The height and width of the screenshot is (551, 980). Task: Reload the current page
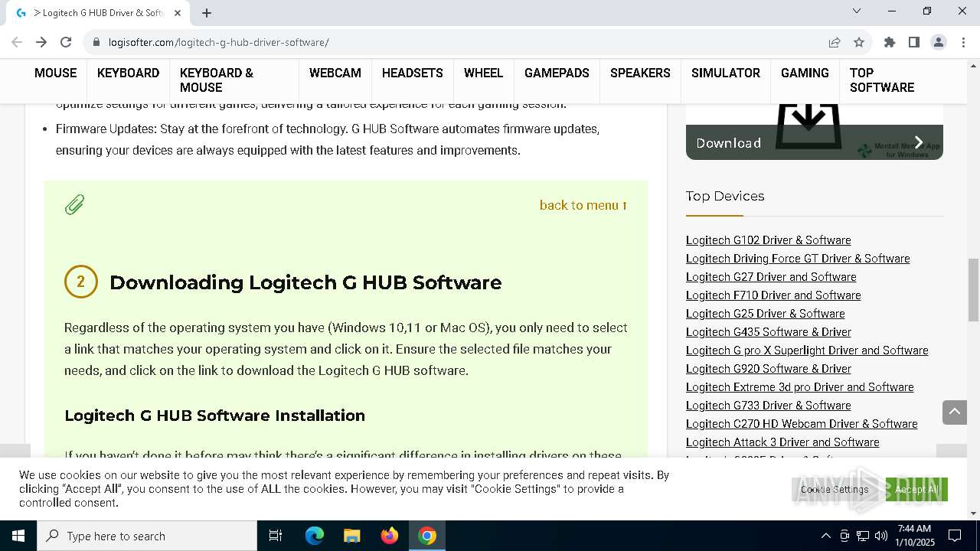coord(66,42)
